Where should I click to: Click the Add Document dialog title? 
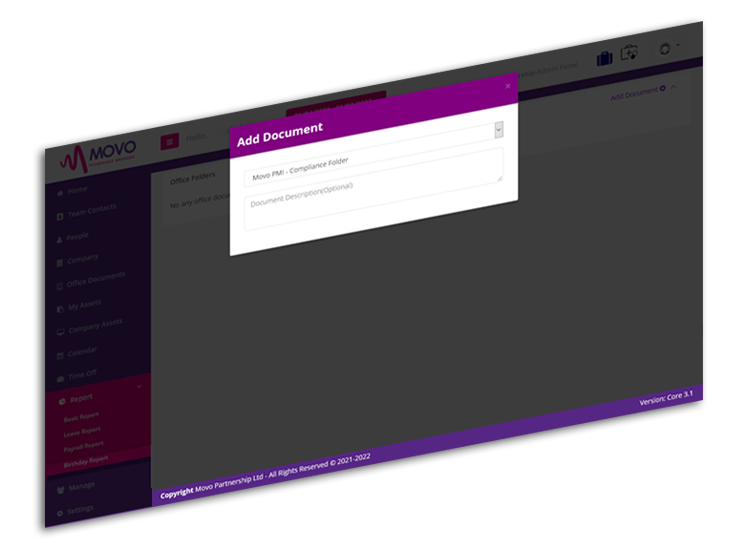point(280,134)
